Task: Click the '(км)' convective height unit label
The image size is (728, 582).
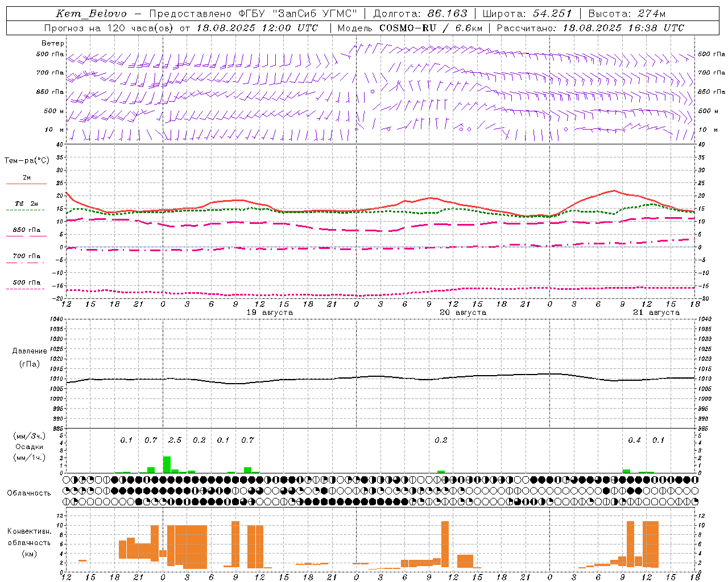Action: coord(29,553)
